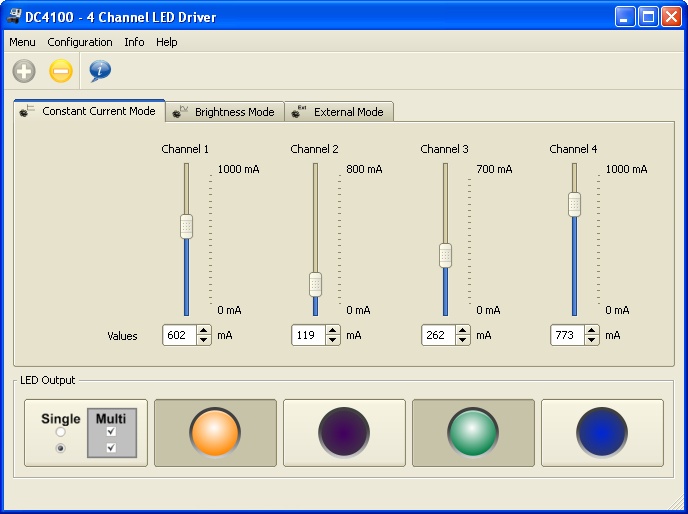
Task: Switch to External Mode tab
Action: coord(339,112)
